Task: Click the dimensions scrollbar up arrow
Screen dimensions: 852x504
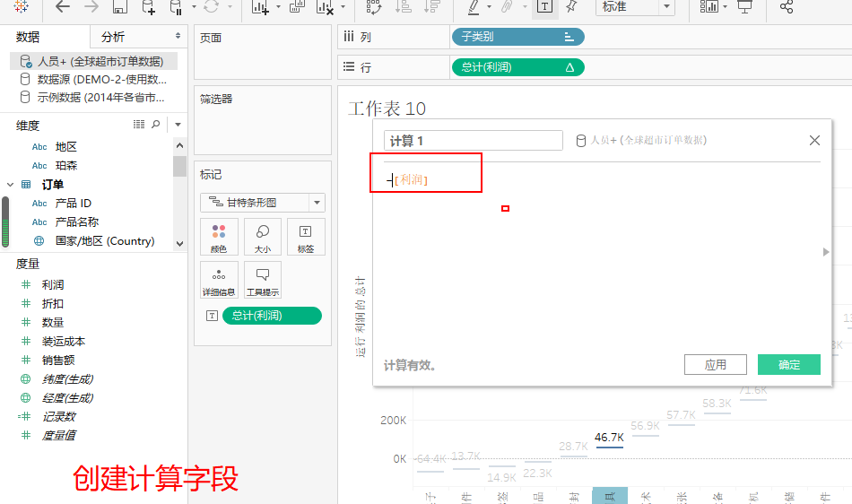Action: (180, 145)
